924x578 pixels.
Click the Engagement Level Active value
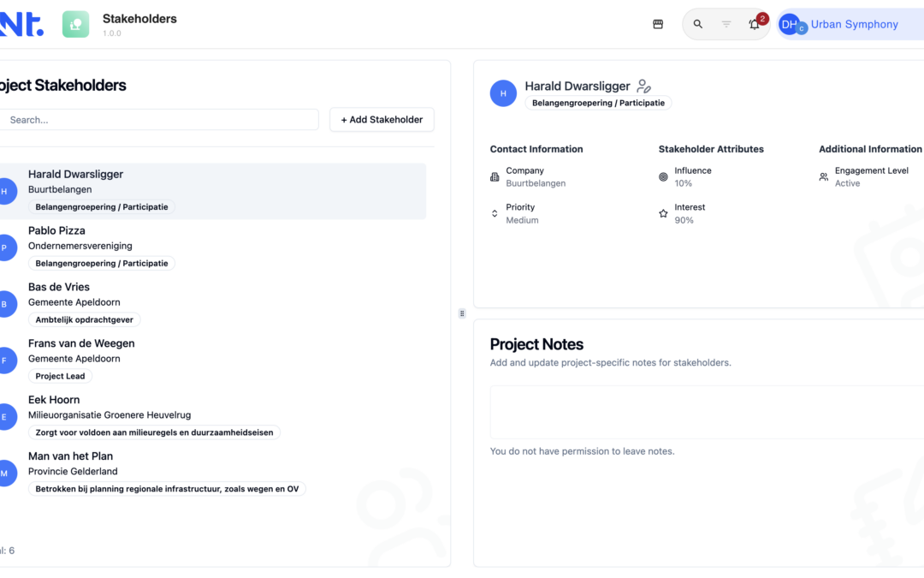(847, 183)
